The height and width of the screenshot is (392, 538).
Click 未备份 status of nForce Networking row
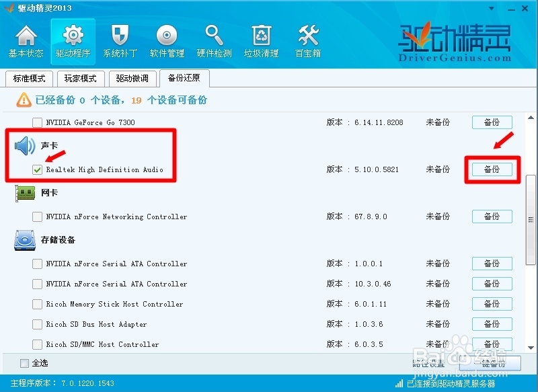(438, 217)
